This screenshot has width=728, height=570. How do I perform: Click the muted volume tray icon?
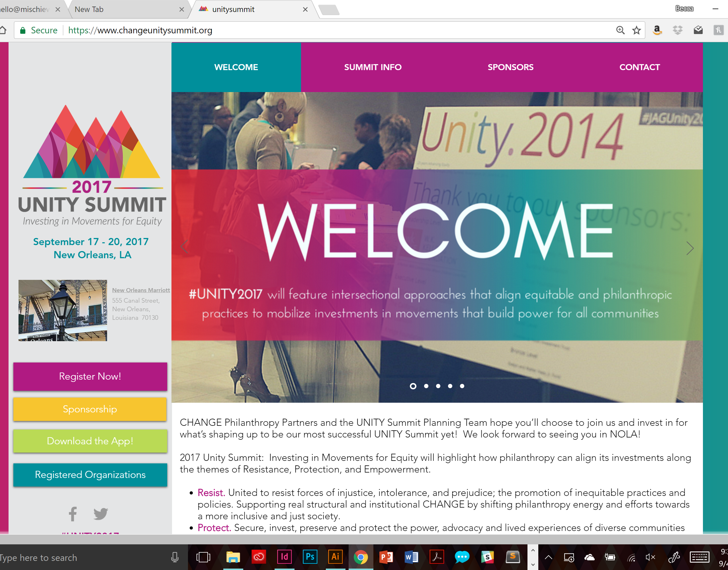pyautogui.click(x=650, y=557)
